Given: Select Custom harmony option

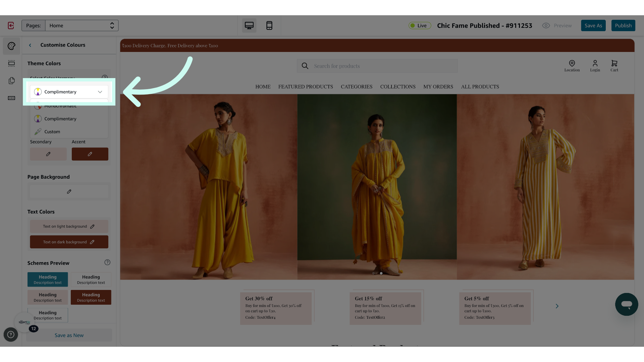Looking at the screenshot, I should point(69,132).
